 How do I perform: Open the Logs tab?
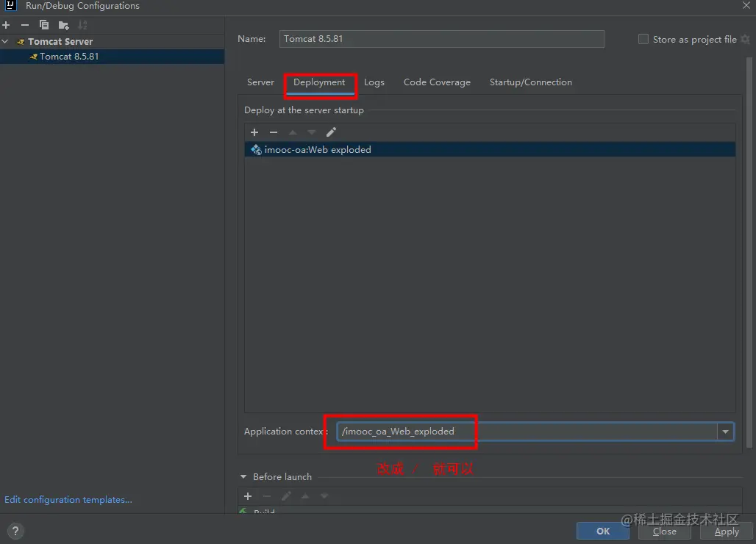tap(374, 82)
